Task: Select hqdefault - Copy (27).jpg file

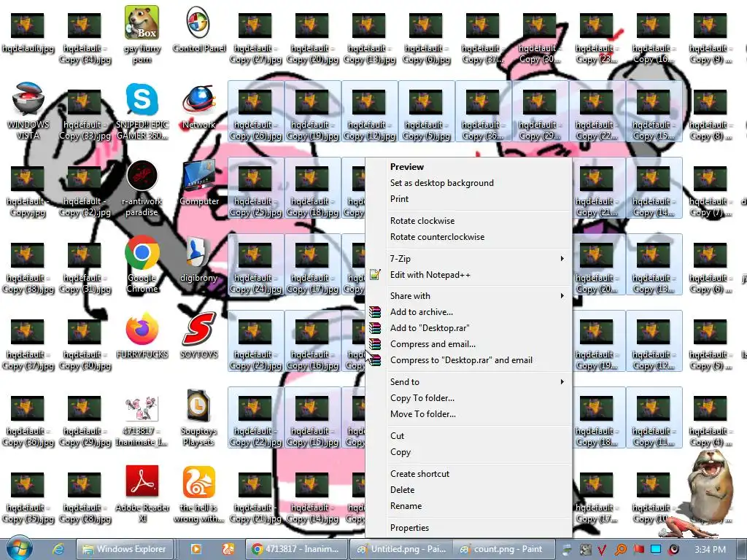Action: pos(255,38)
